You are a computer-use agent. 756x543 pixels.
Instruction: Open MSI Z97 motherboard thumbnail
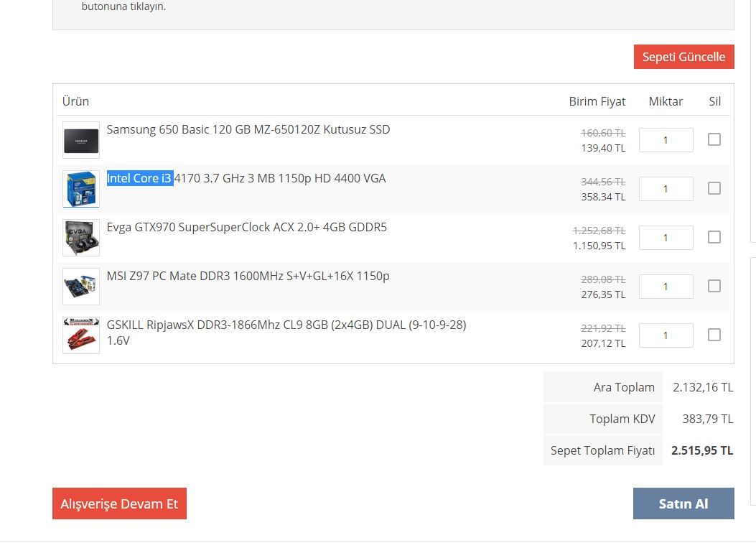point(81,287)
